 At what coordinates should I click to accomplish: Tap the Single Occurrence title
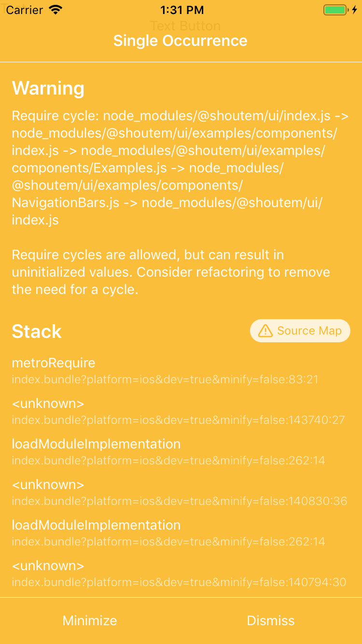point(181,41)
